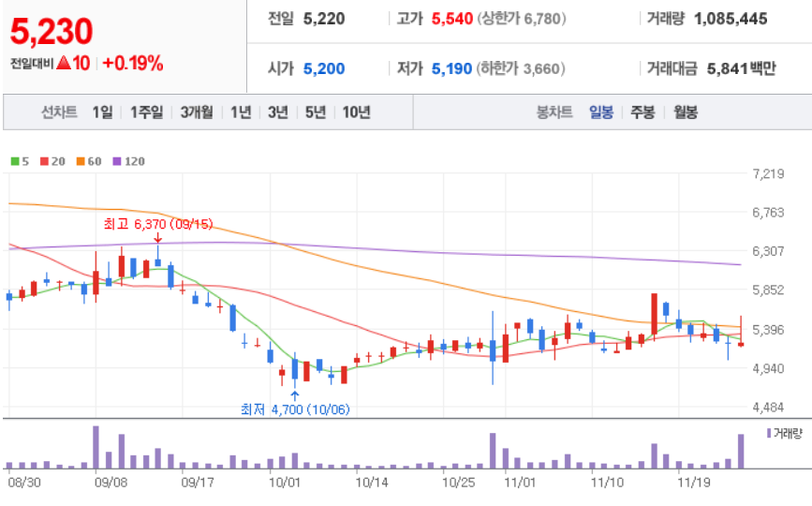Click the +0.19% change percentage
This screenshot has height=506, width=812.
click(133, 63)
